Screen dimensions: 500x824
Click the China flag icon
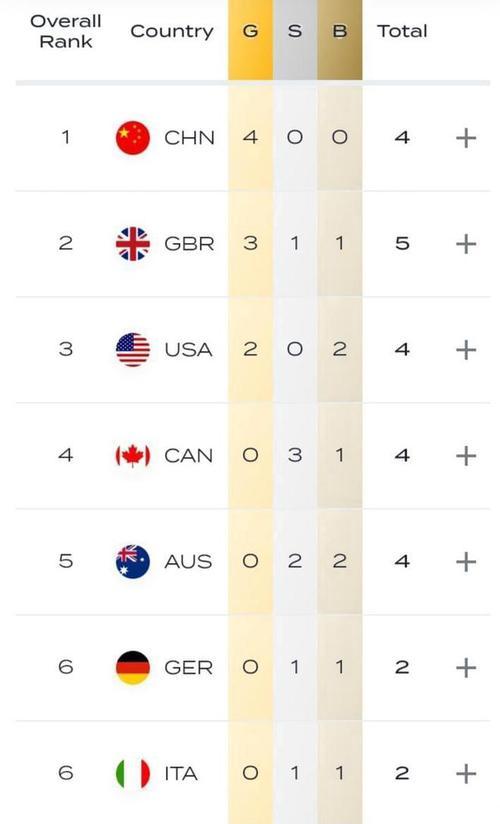pyautogui.click(x=132, y=138)
